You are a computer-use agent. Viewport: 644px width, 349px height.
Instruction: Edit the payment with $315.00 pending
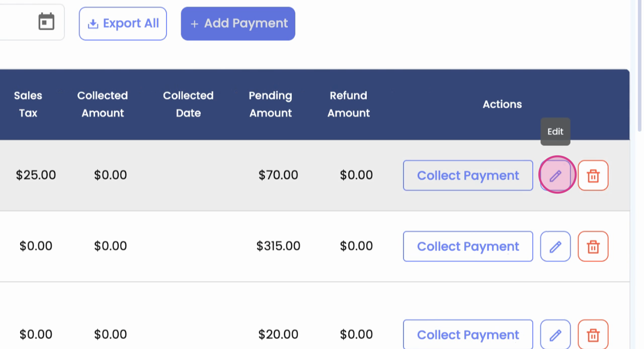[555, 246]
